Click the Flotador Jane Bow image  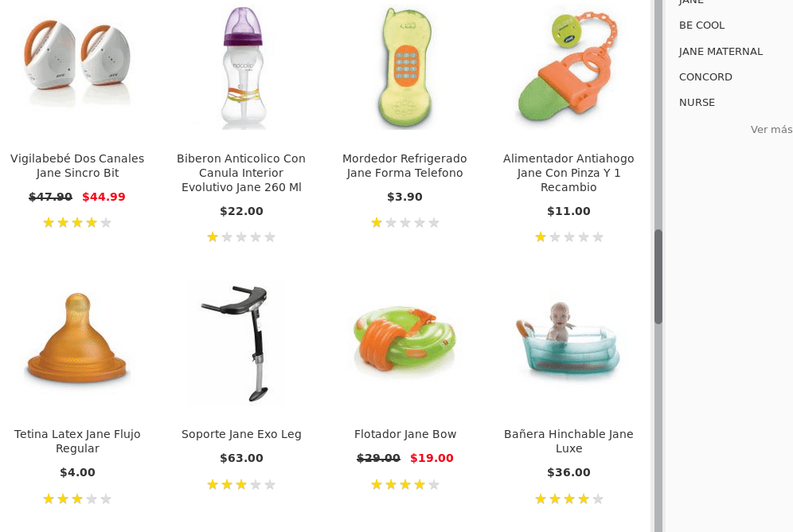coord(404,341)
